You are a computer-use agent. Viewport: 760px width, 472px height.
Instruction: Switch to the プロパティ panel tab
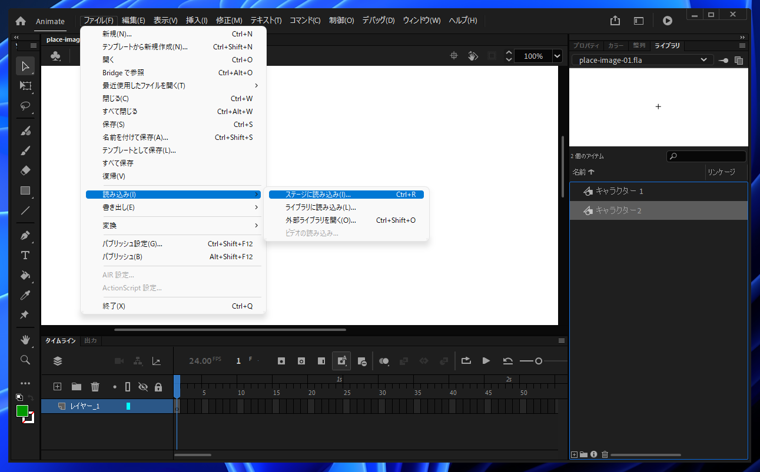pyautogui.click(x=586, y=46)
